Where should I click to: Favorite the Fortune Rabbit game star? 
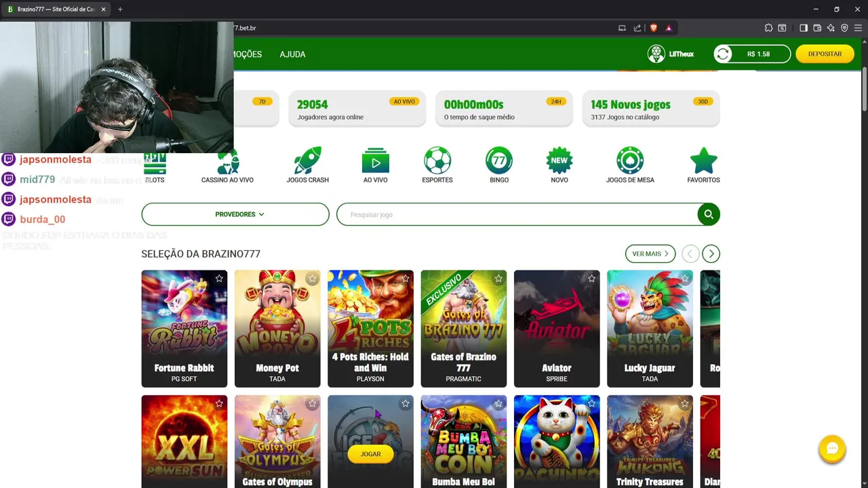click(x=219, y=279)
